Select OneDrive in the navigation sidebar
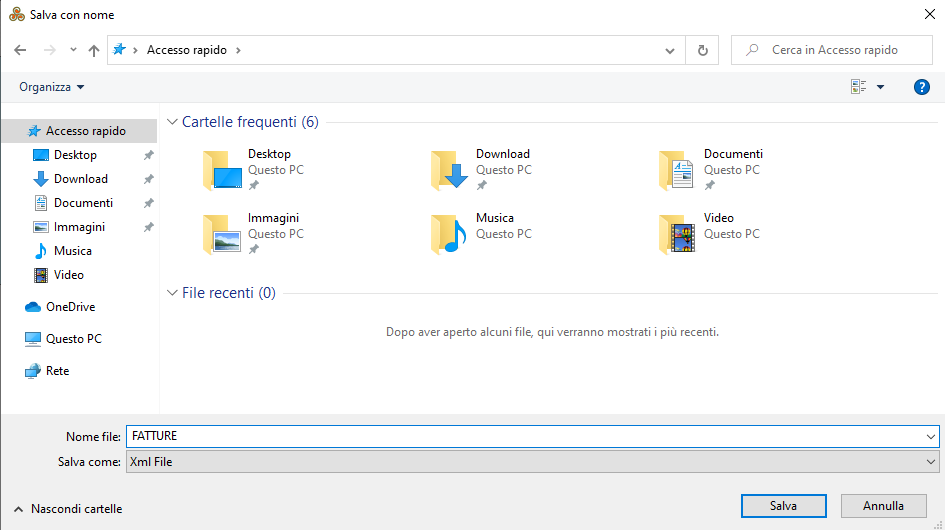The width and height of the screenshot is (945, 530). click(70, 307)
